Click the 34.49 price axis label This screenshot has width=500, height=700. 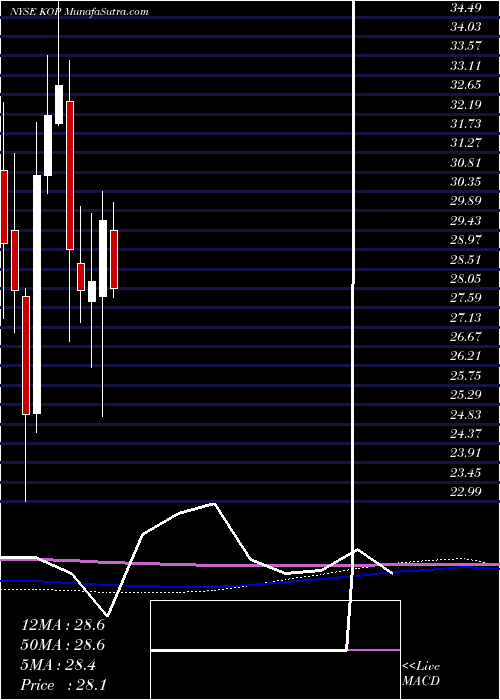466,7
